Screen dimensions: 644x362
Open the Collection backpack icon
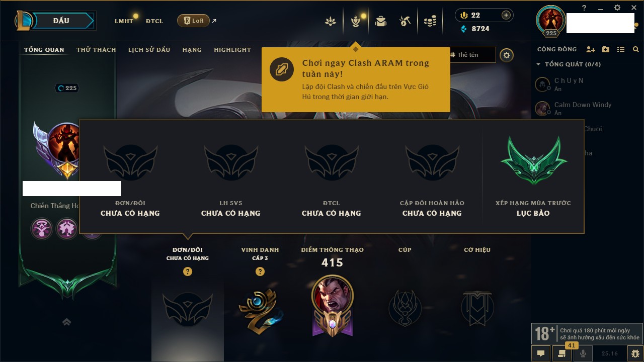(381, 21)
